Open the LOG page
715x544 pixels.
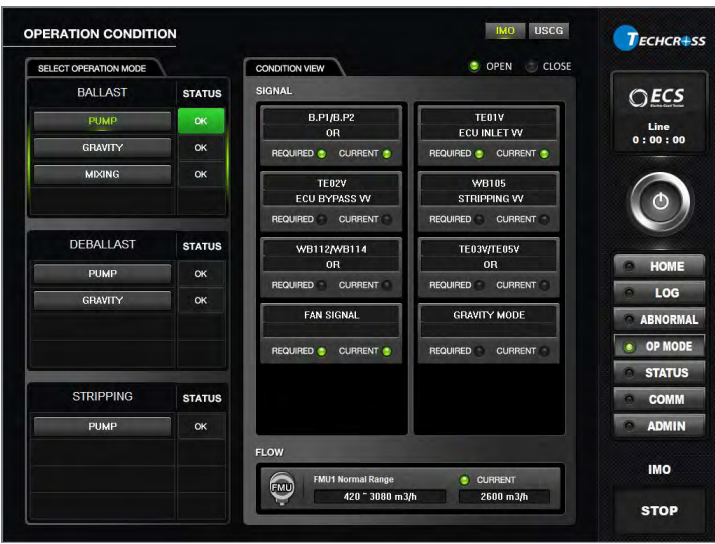[x=659, y=293]
